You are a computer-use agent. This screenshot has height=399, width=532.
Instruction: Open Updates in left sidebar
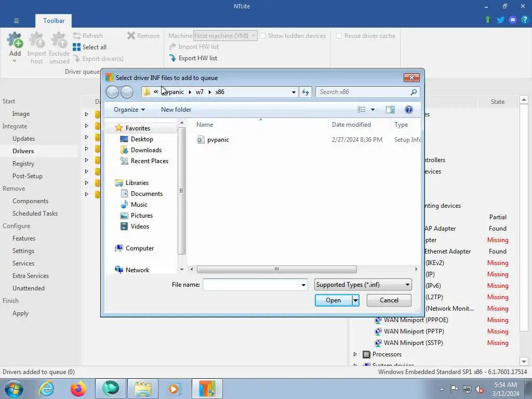coord(23,138)
